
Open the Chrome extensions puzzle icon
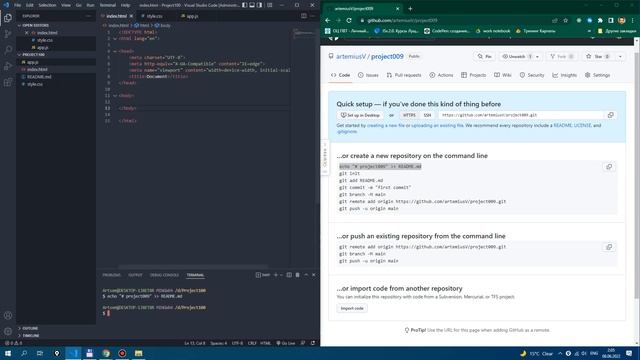click(x=600, y=20)
